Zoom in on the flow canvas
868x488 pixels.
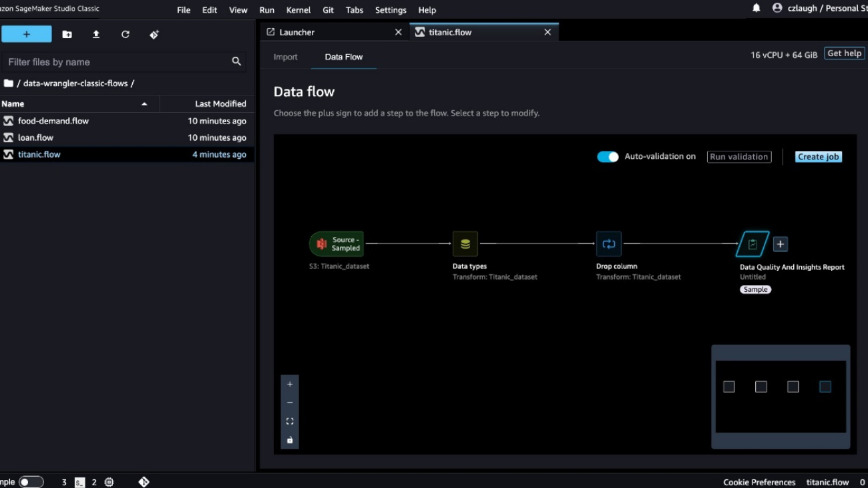click(290, 385)
